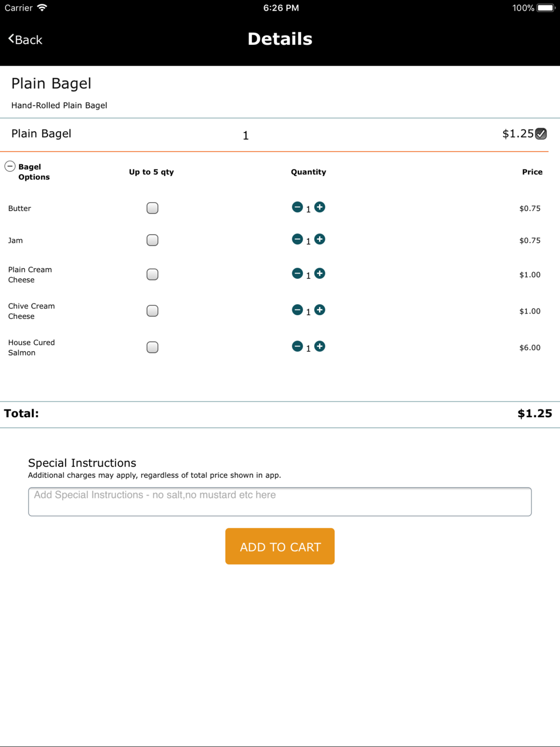560x747 pixels.
Task: Increase Chive Cream Cheese quantity
Action: coord(320,310)
